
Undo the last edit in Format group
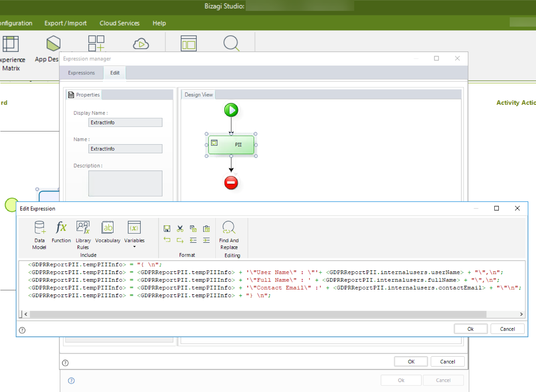pos(167,240)
